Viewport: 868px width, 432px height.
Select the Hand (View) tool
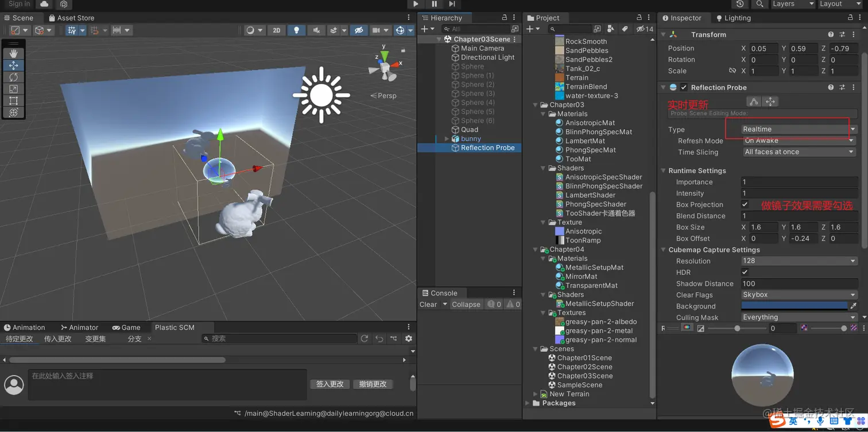coord(13,53)
